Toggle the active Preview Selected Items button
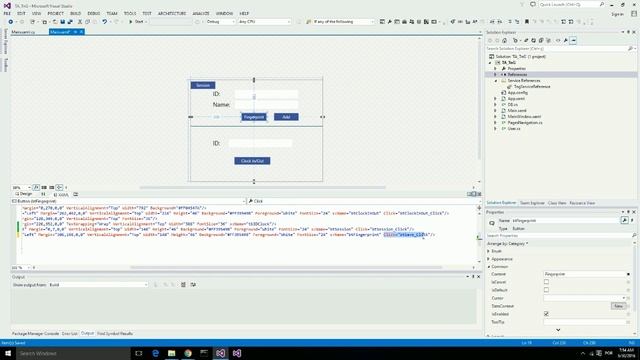 pyautogui.click(x=573, y=40)
